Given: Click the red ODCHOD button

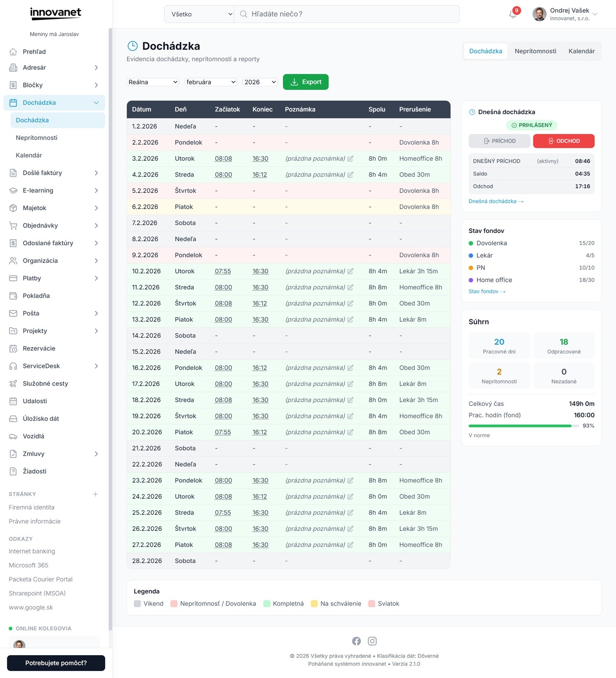Looking at the screenshot, I should click(x=564, y=141).
